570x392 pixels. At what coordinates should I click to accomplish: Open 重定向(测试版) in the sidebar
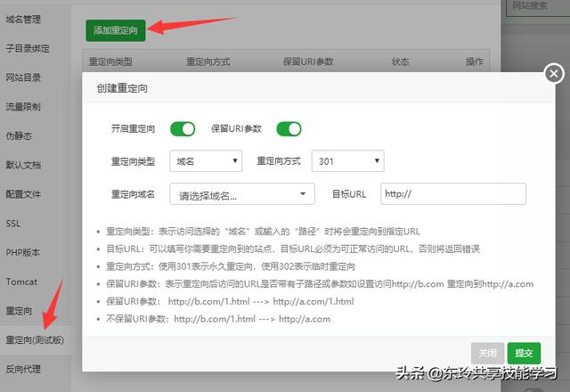pyautogui.click(x=35, y=340)
